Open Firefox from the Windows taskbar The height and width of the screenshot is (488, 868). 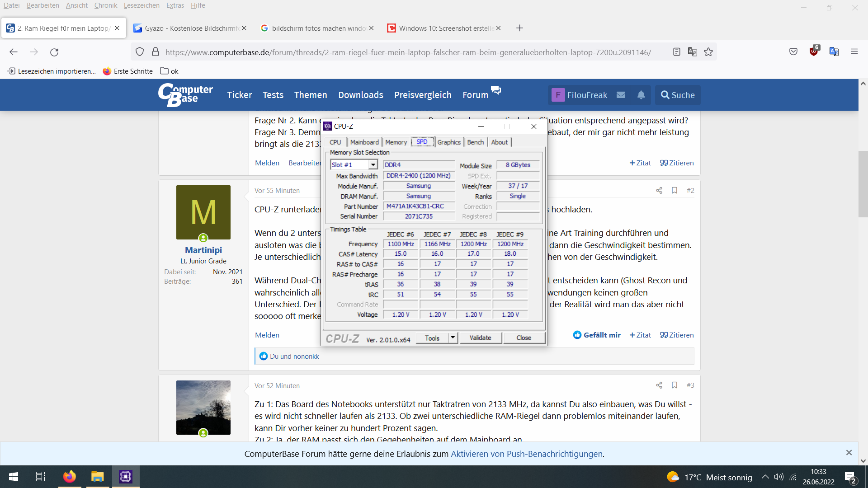(x=70, y=477)
